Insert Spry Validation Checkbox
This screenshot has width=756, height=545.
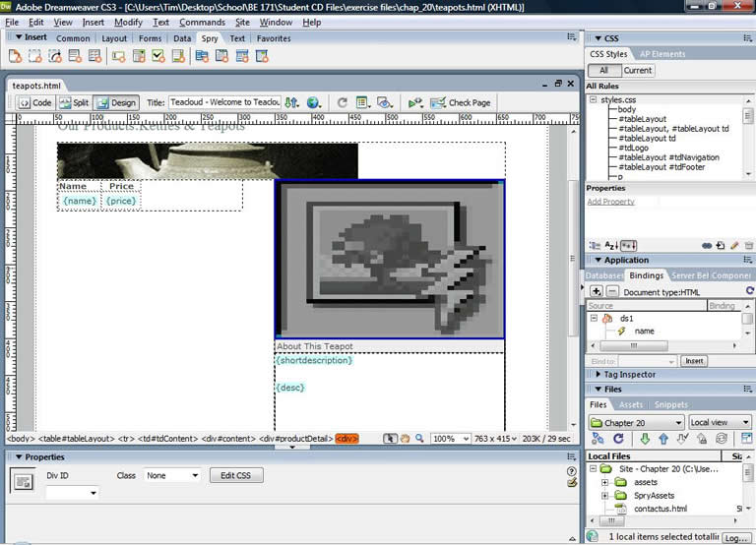(x=158, y=56)
